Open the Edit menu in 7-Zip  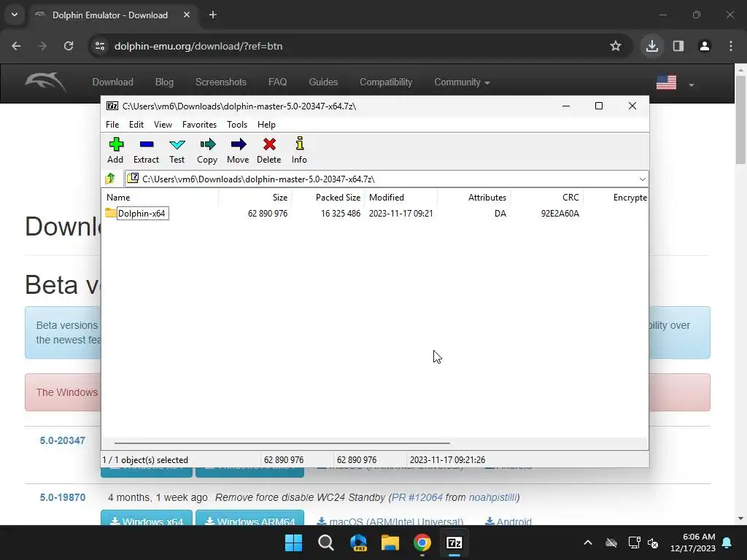136,124
